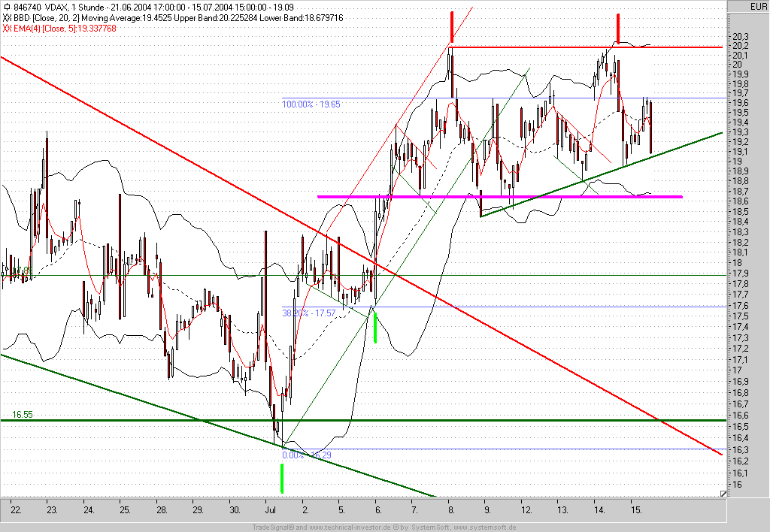The image size is (770, 532).
Task: Select the 846740 VDAX, 1 Stunde title text
Action: 59,8
